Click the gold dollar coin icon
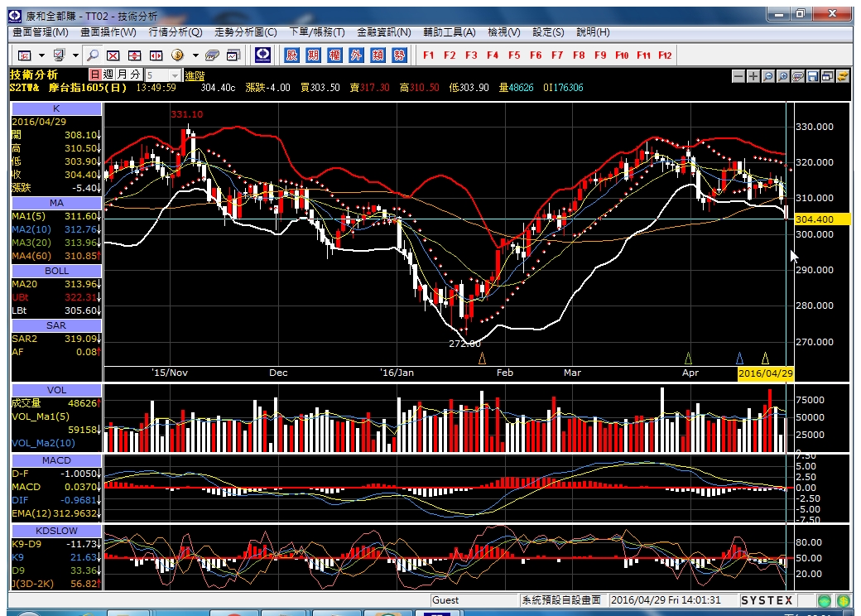The height and width of the screenshot is (616, 861). [x=177, y=55]
